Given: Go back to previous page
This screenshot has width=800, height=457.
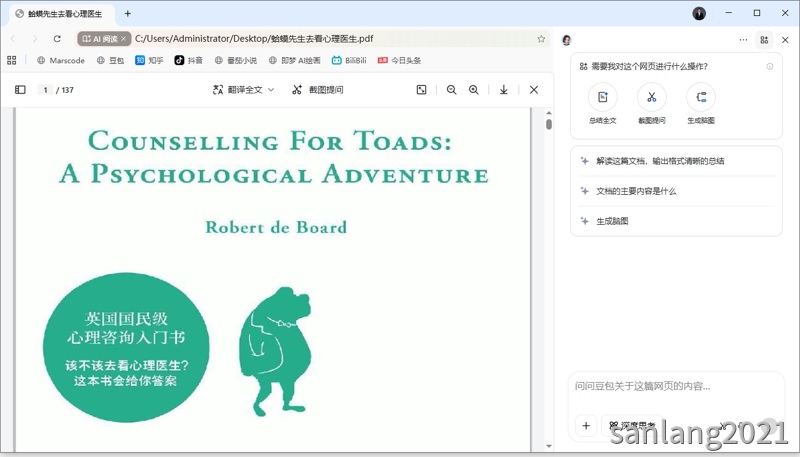Looking at the screenshot, I should coord(13,39).
